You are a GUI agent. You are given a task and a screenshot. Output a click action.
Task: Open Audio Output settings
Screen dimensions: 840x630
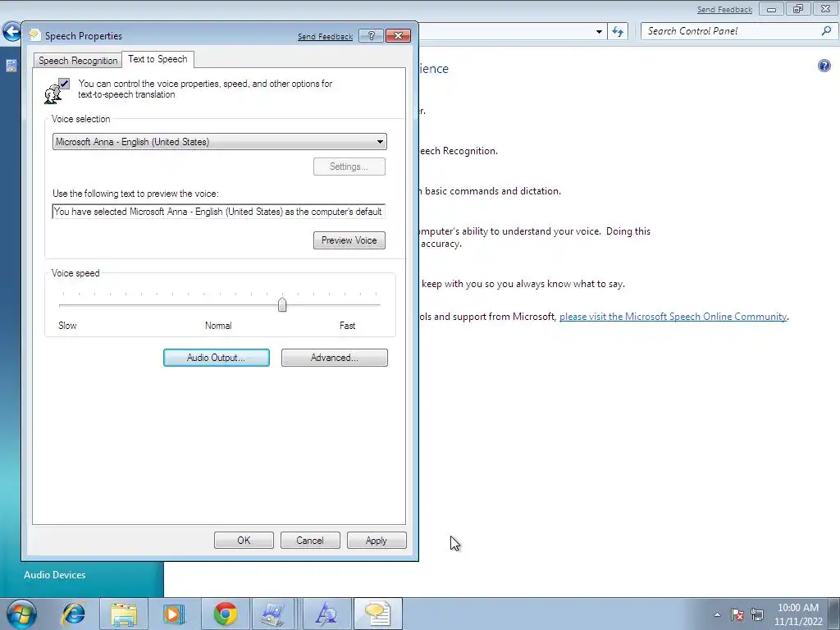(x=217, y=358)
